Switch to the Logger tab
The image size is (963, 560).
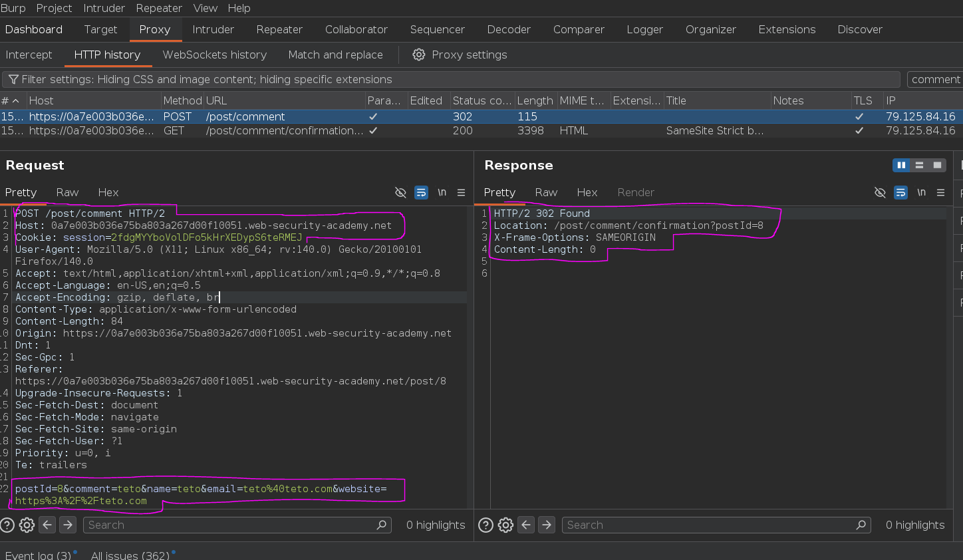[644, 29]
